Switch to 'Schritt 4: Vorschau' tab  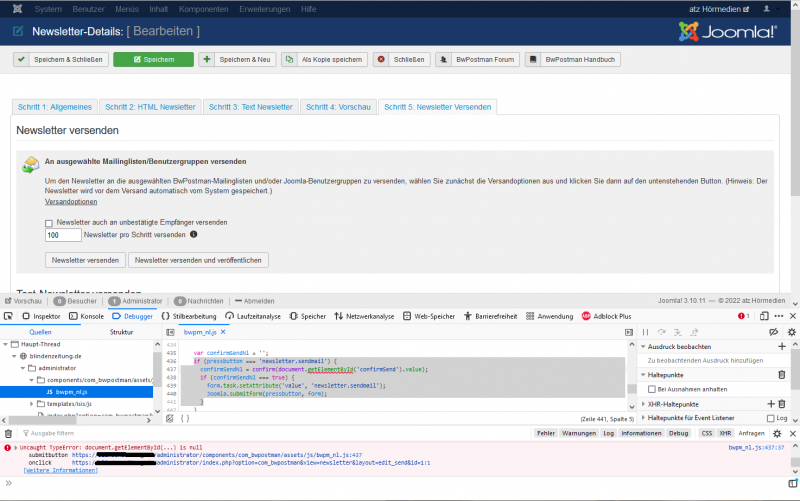[336, 106]
